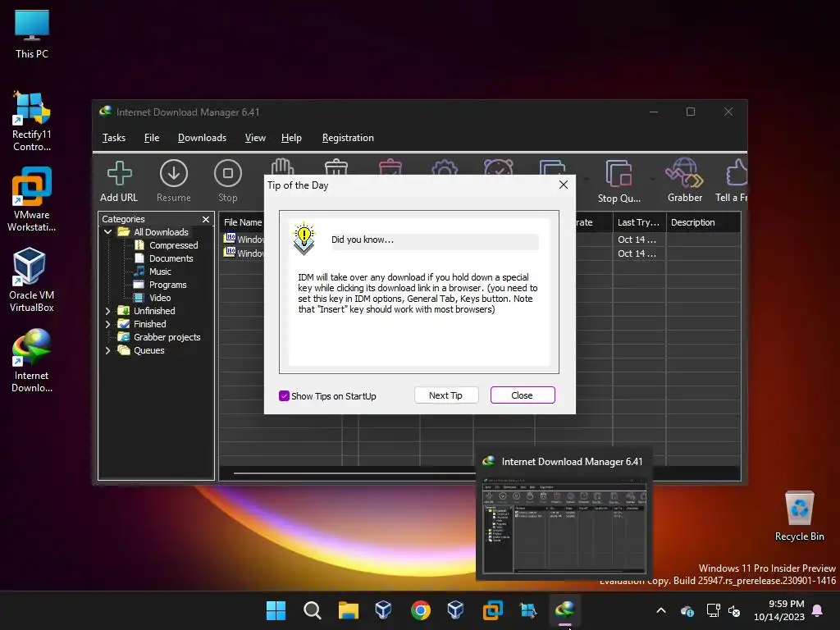Select the All Downloads folder

coord(153,232)
